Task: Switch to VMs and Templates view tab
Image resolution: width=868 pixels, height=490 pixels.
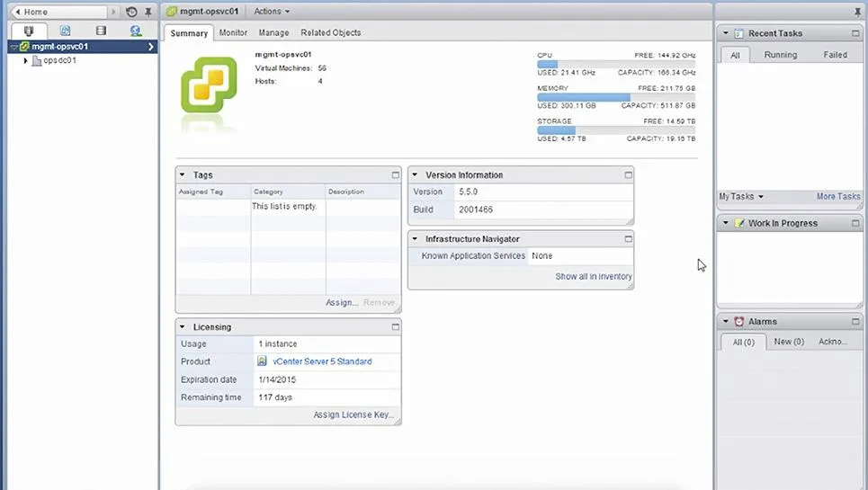Action: tap(65, 31)
